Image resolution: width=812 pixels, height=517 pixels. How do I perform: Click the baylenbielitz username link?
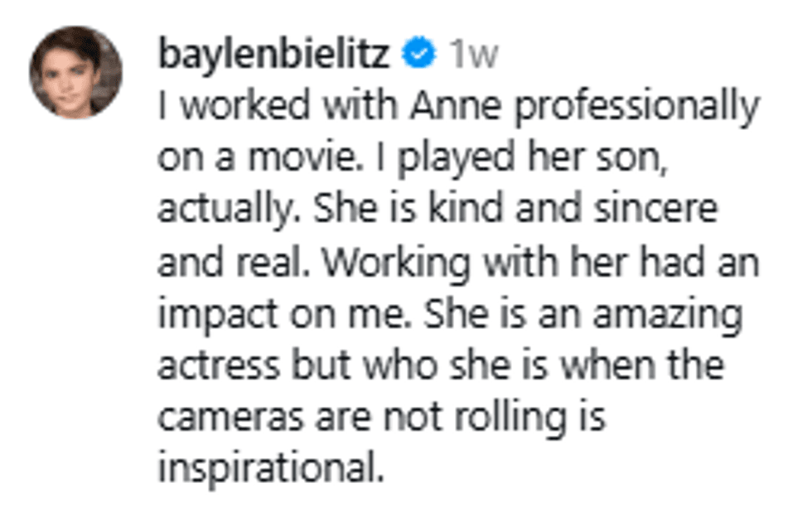point(273,55)
